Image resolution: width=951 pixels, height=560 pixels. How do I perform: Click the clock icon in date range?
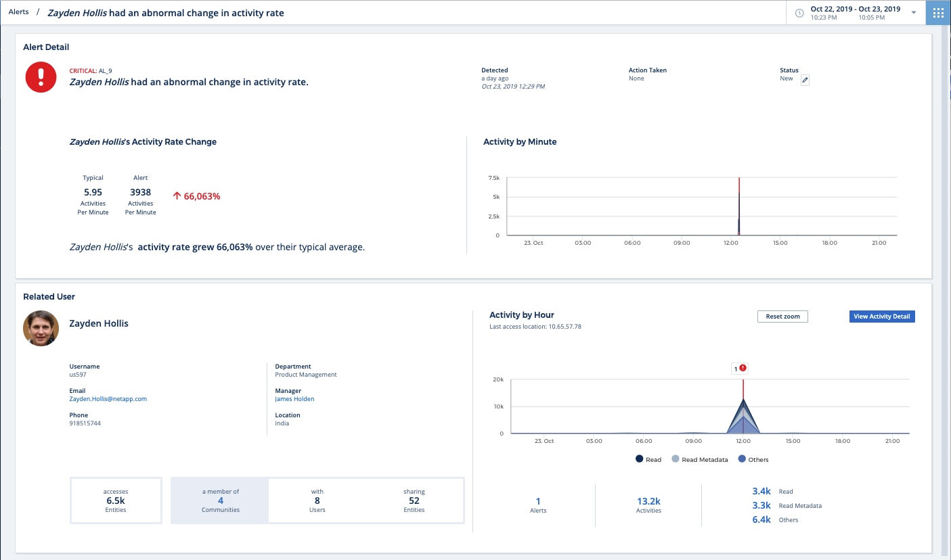pos(799,13)
